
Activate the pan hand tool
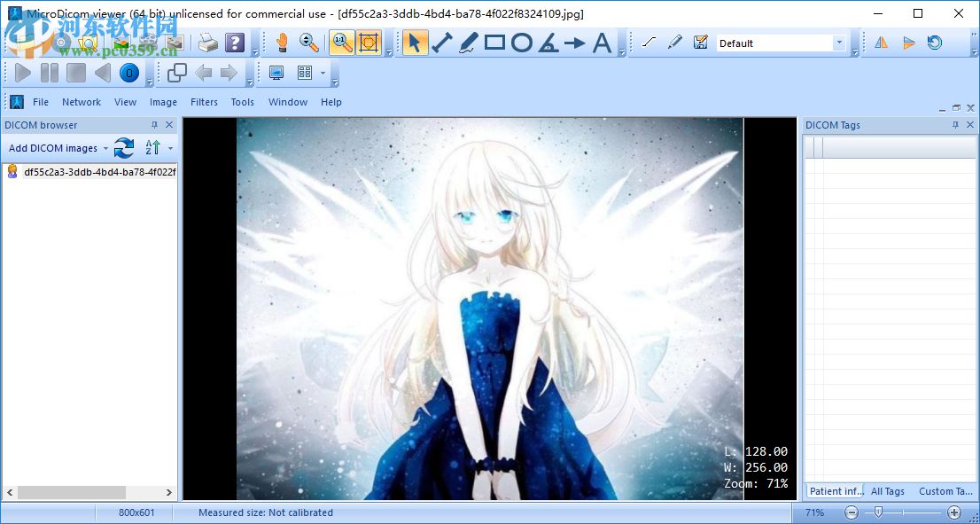pyautogui.click(x=282, y=42)
